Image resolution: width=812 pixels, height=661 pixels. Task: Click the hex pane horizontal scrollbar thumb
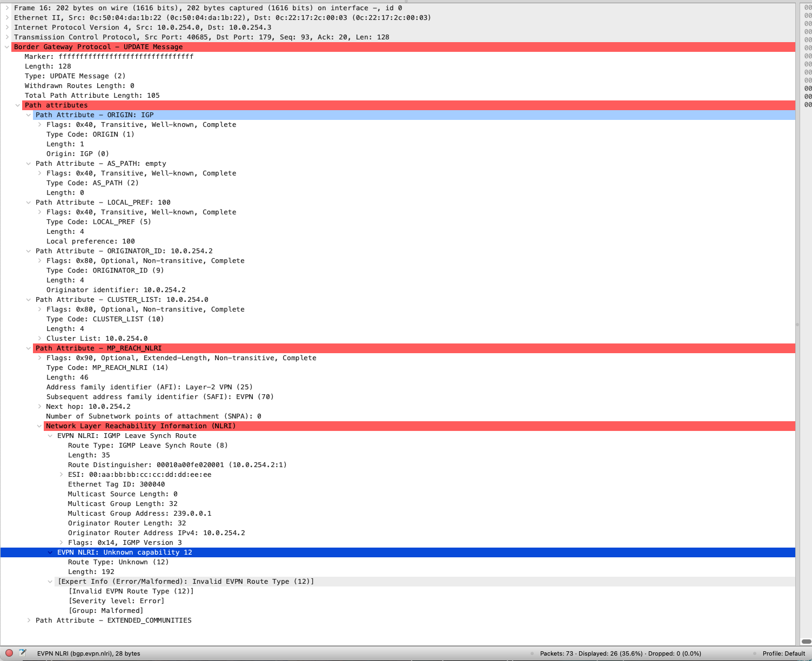[806, 642]
